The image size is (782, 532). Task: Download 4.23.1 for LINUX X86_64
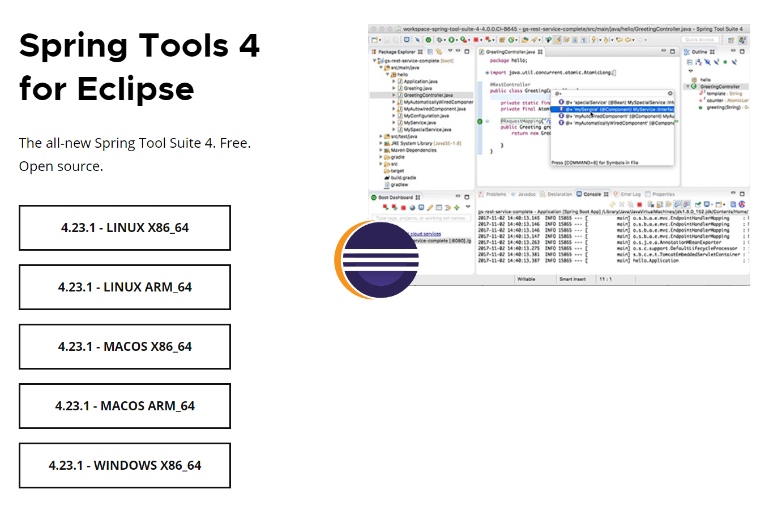pos(125,228)
